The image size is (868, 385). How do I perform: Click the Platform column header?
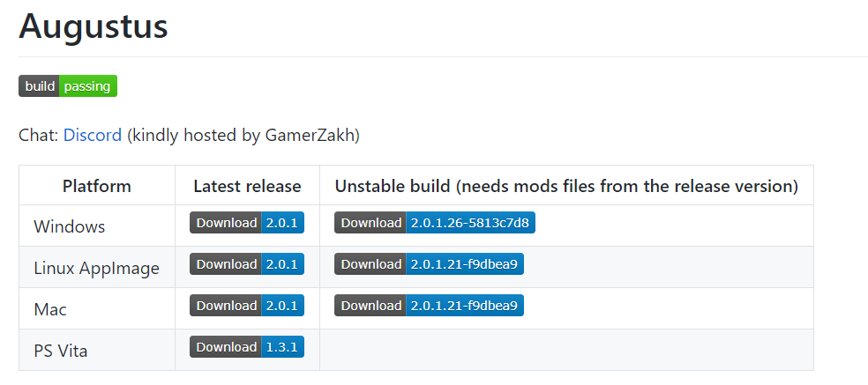click(97, 186)
